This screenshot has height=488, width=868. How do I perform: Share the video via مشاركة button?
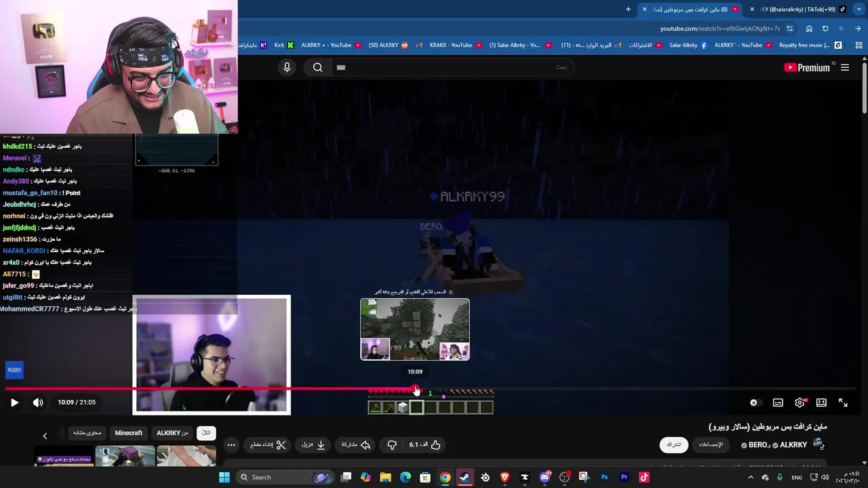click(355, 445)
